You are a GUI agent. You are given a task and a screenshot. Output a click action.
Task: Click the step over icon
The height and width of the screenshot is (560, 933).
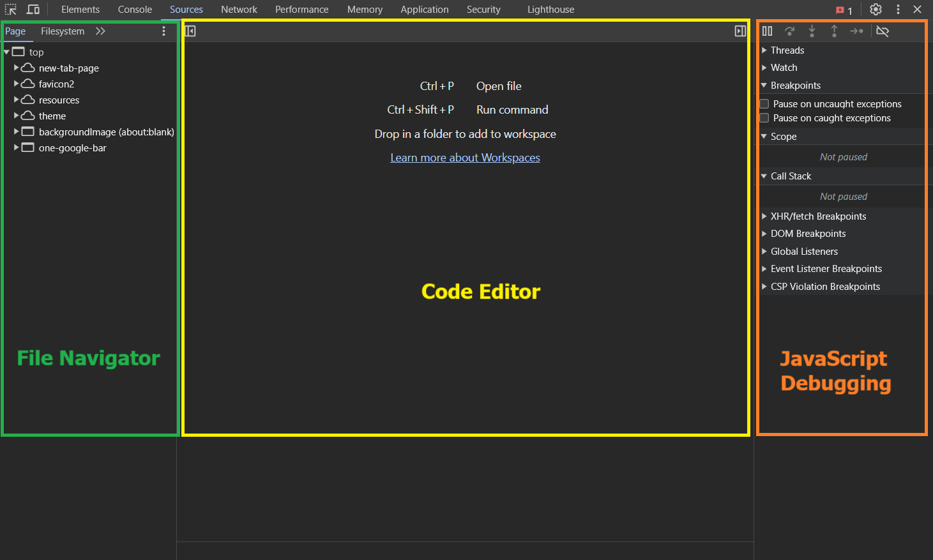(x=789, y=31)
